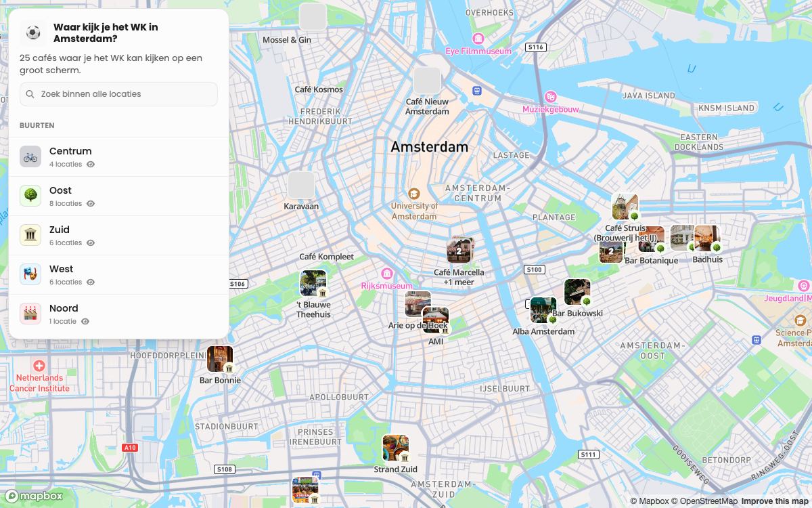Click the Rijksmuseum pink museum icon
This screenshot has width=812, height=508.
click(x=386, y=274)
